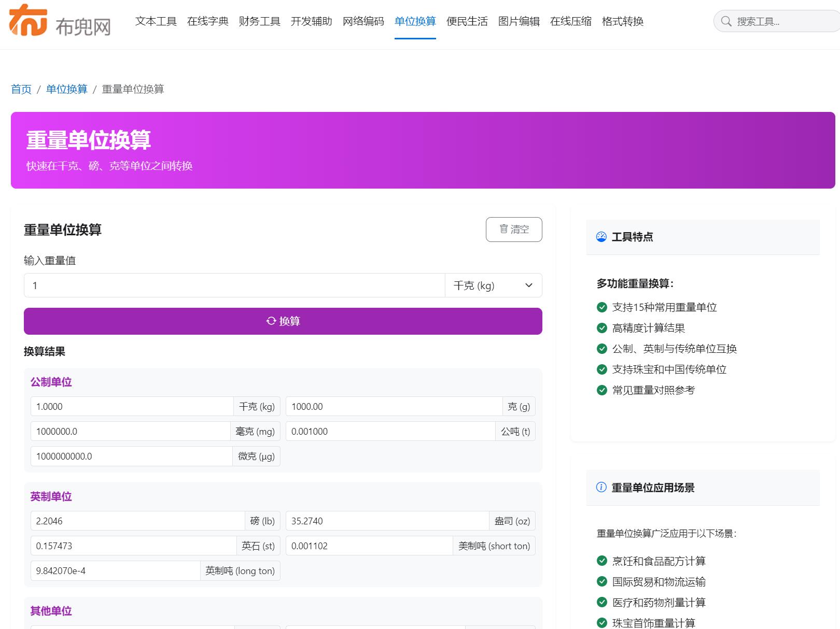840x629 pixels.
Task: Switch to the 财务工具 menu item
Action: coord(259,21)
